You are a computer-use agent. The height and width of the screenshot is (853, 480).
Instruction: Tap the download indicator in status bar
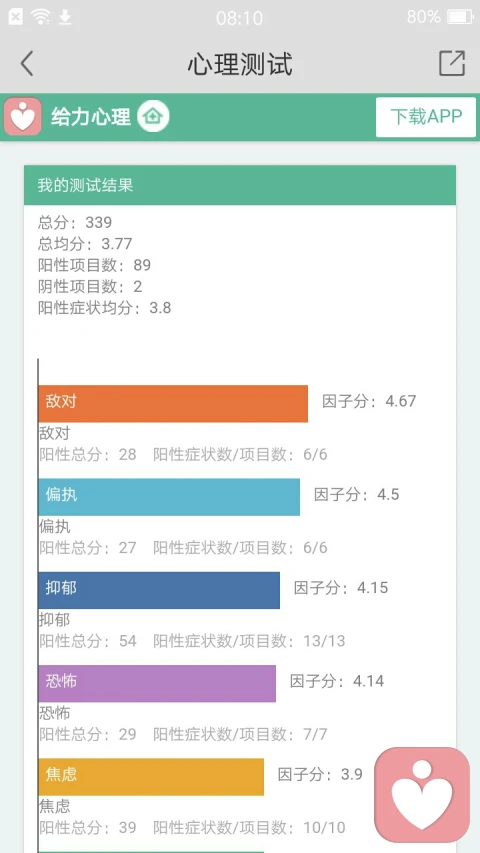[65, 17]
